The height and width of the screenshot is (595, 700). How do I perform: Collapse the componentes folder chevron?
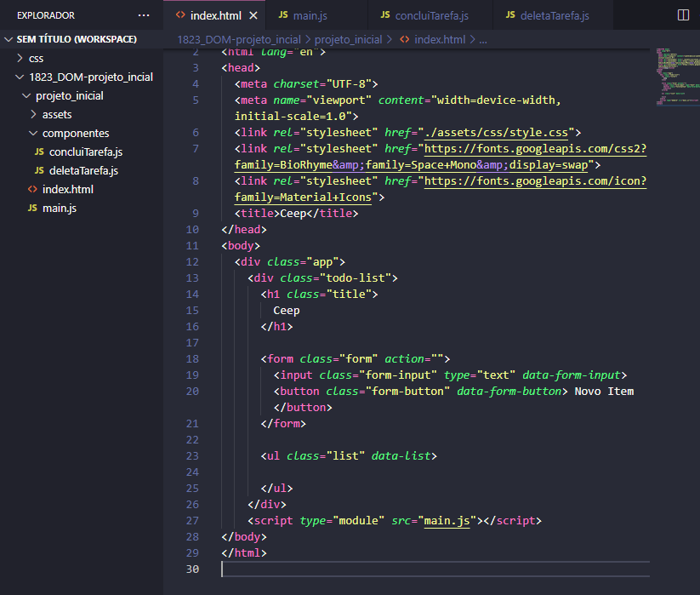point(33,133)
